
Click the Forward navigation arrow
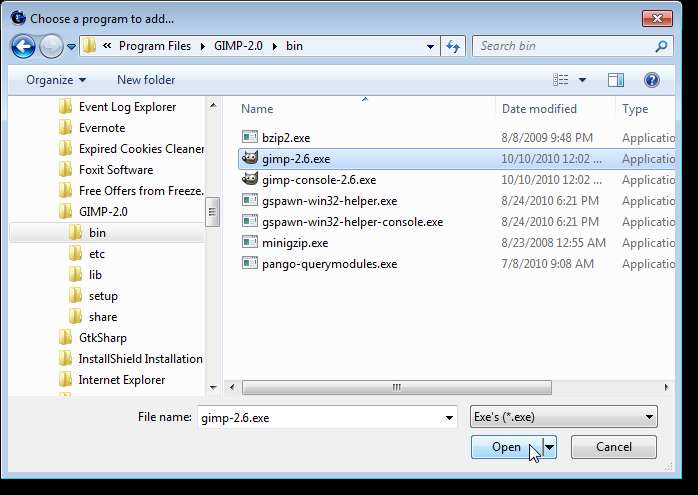(x=51, y=46)
